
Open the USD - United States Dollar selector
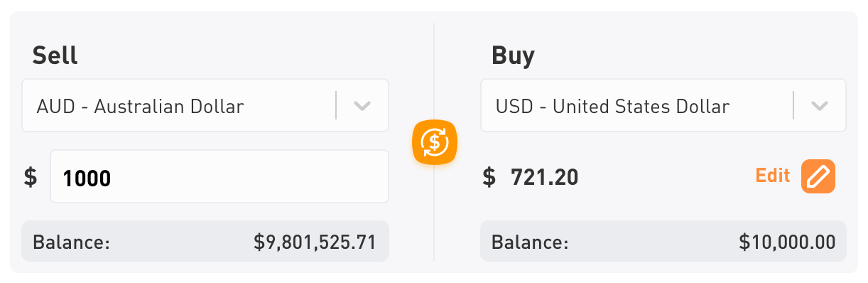coord(663,105)
